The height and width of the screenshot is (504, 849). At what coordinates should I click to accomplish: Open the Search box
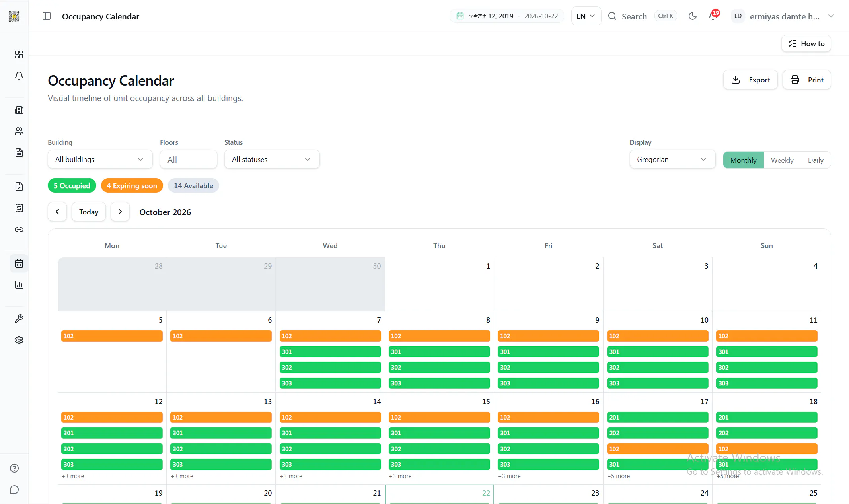point(642,16)
